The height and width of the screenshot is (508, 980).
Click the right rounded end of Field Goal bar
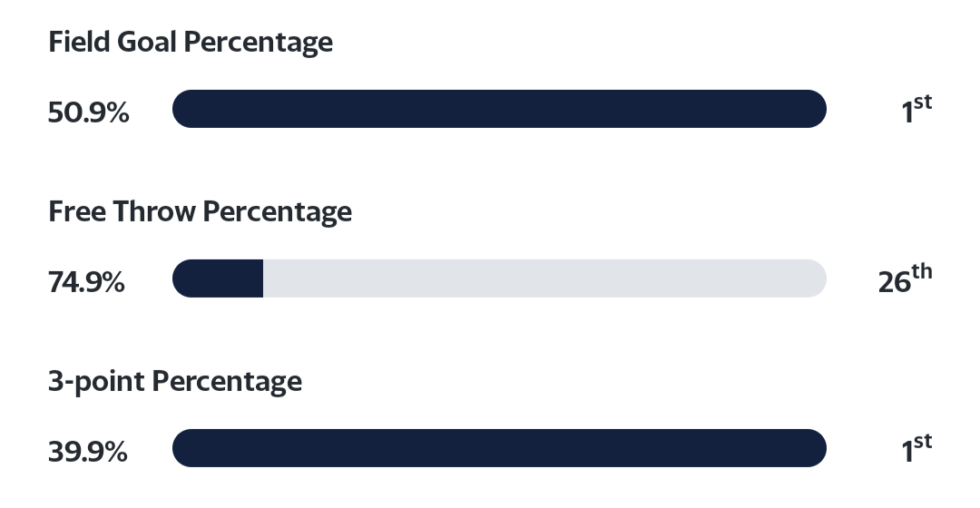click(815, 109)
